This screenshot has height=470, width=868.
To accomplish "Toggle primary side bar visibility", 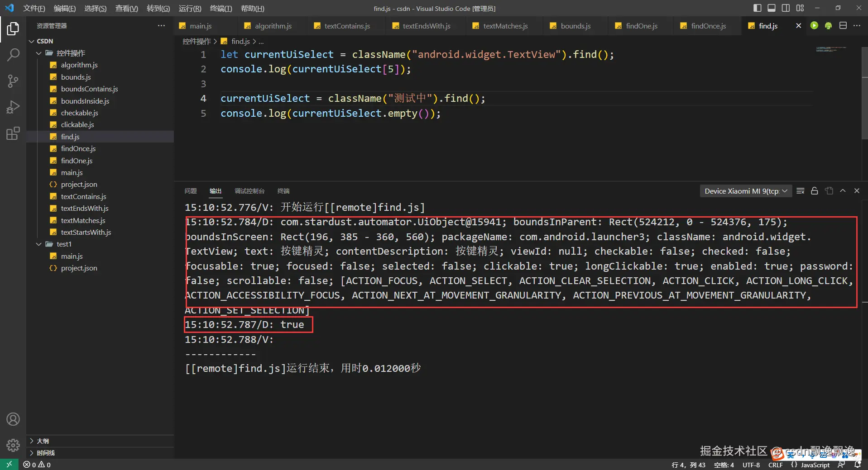I will click(757, 8).
